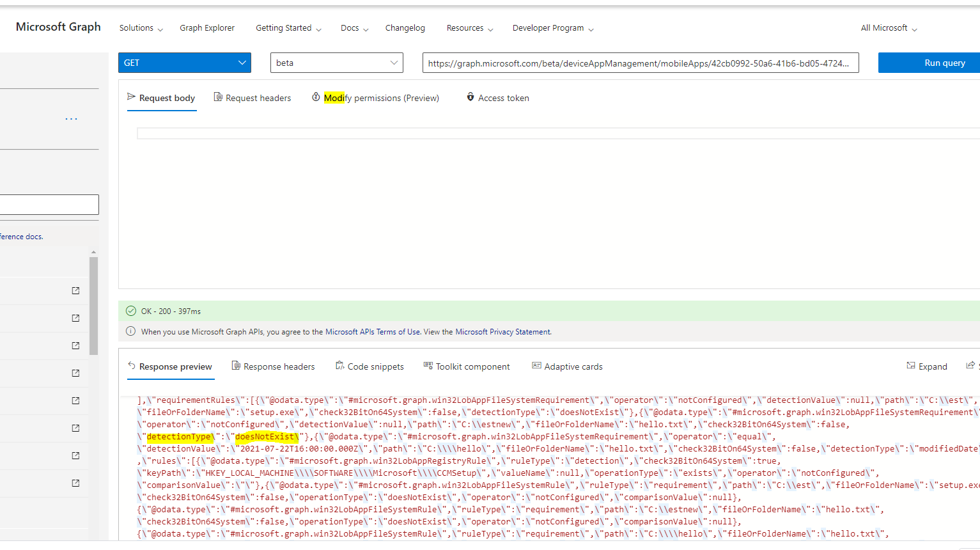Open the sidebar ellipsis more-options menu
The image size is (980, 550).
(x=71, y=119)
